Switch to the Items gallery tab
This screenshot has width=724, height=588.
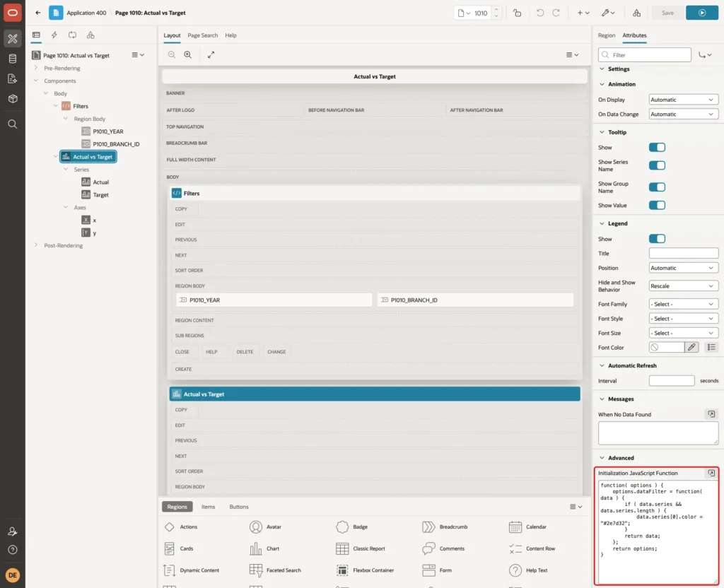(209, 507)
